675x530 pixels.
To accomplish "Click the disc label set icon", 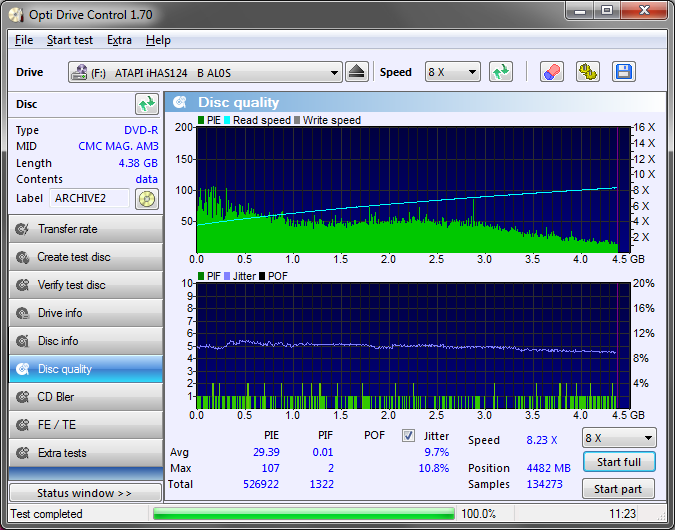I will pos(147,199).
